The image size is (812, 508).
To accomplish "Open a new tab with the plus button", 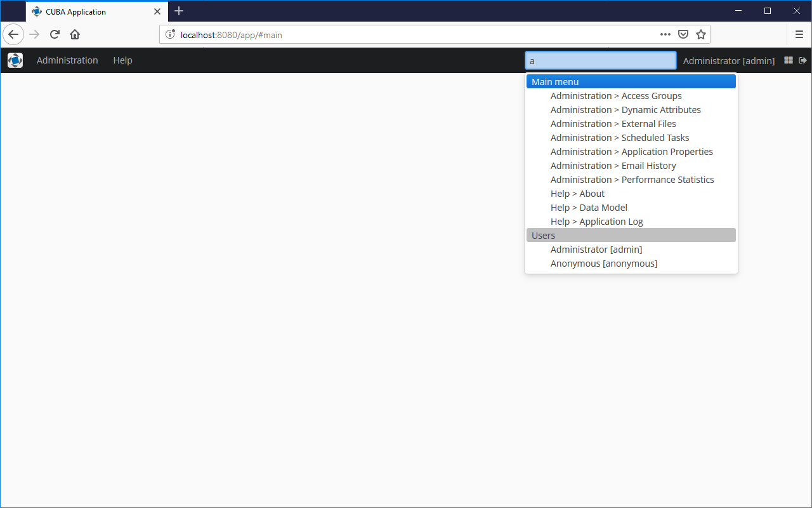I will [179, 11].
